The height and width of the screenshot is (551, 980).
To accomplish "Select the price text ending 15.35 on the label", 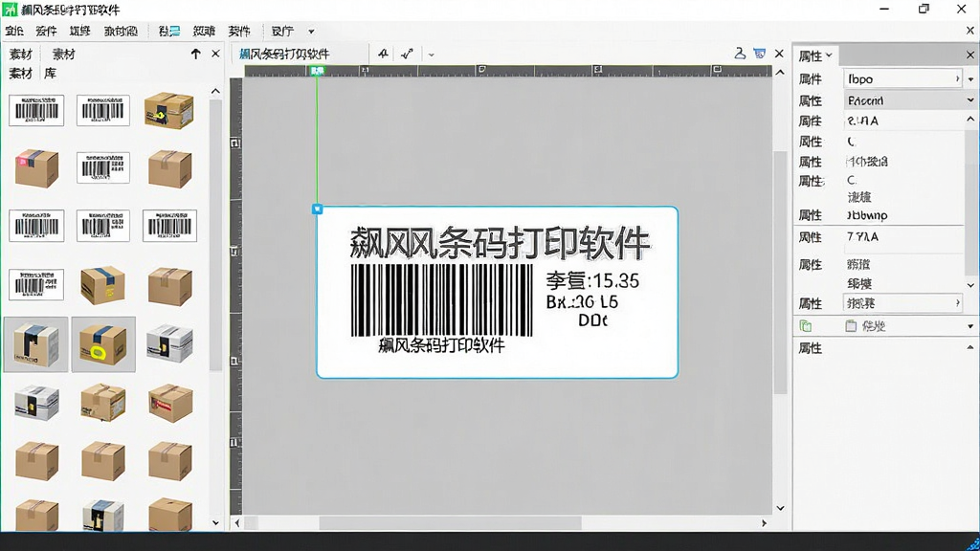I will pos(592,280).
